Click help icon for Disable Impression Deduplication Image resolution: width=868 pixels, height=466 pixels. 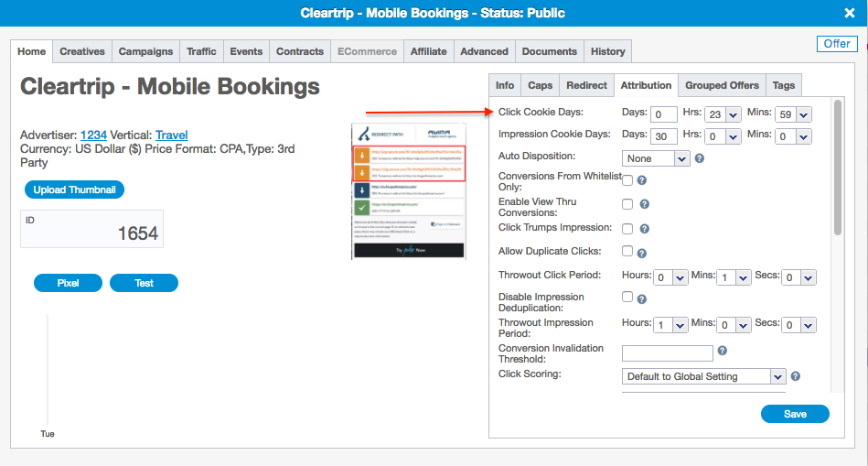click(641, 299)
